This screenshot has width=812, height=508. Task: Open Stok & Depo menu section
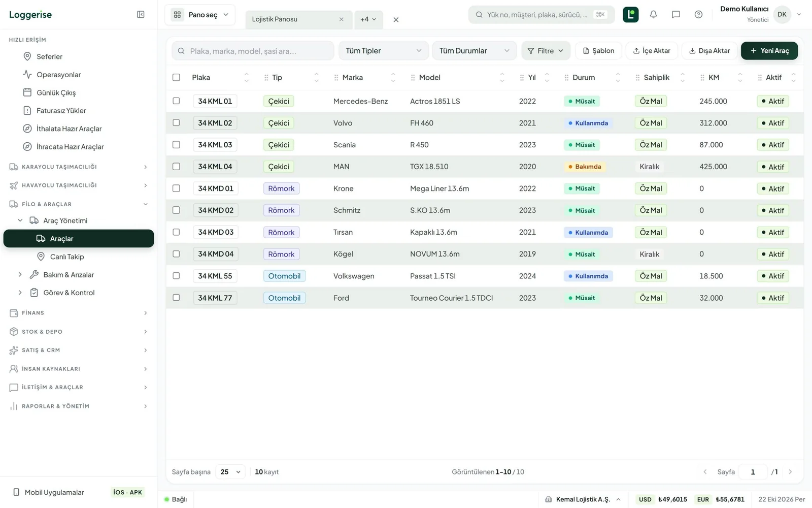point(79,332)
